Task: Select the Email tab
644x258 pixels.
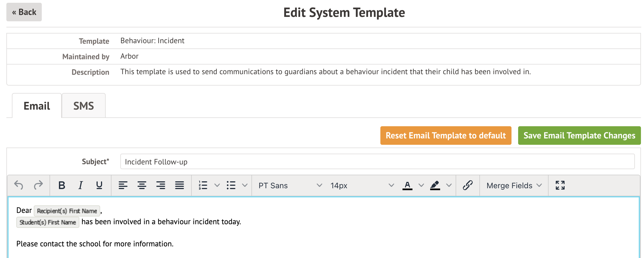Action: (37, 106)
